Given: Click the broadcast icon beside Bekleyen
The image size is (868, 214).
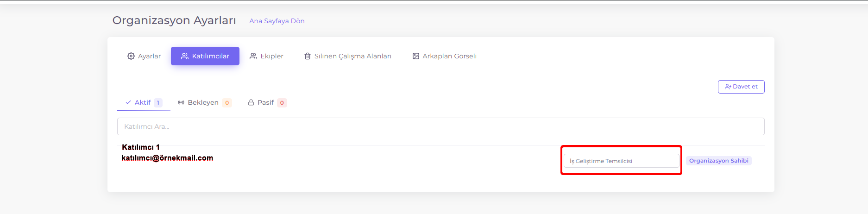Looking at the screenshot, I should pyautogui.click(x=181, y=102).
